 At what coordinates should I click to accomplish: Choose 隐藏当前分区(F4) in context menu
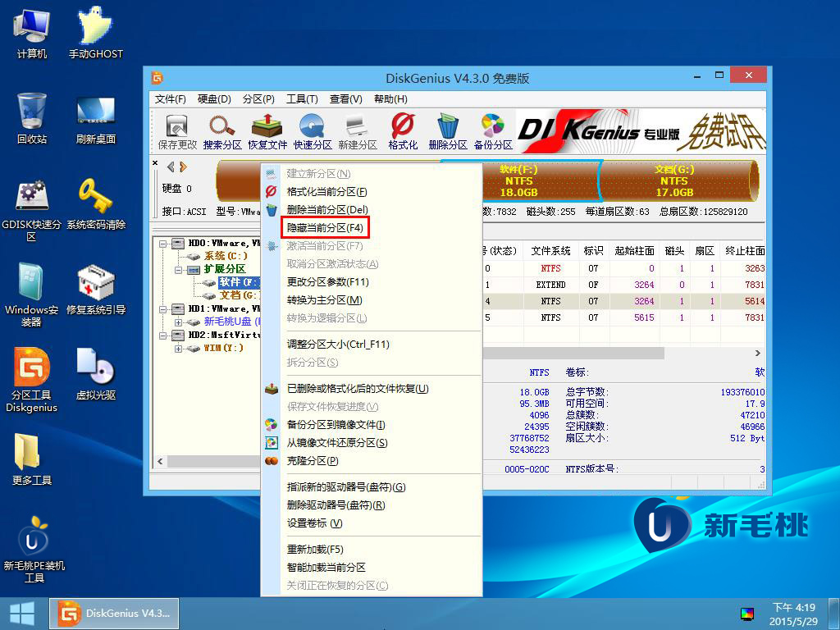[x=325, y=228]
